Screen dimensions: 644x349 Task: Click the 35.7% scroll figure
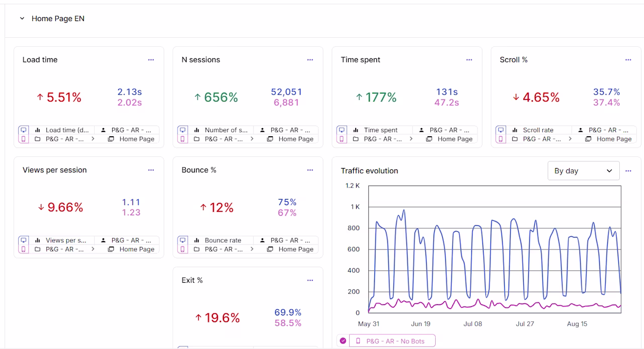607,92
